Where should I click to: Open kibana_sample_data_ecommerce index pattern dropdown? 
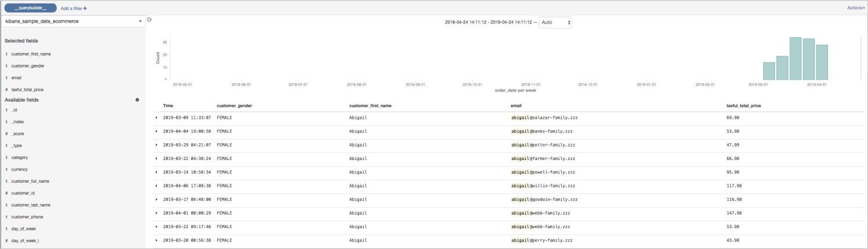[x=73, y=21]
